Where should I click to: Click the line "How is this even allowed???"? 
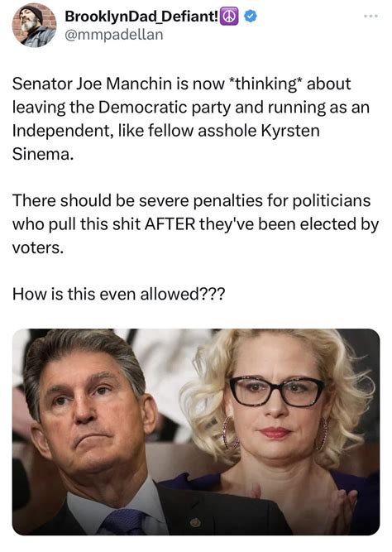coord(118,294)
